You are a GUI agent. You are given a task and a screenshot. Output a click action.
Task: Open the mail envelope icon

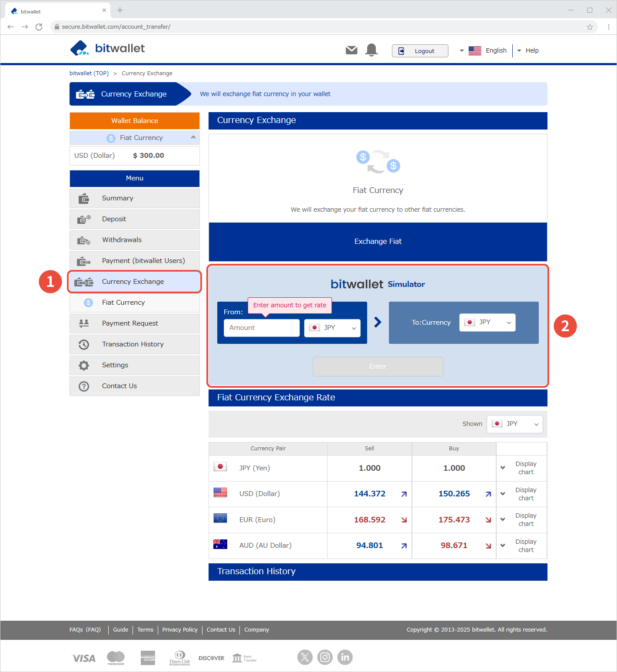[352, 50]
